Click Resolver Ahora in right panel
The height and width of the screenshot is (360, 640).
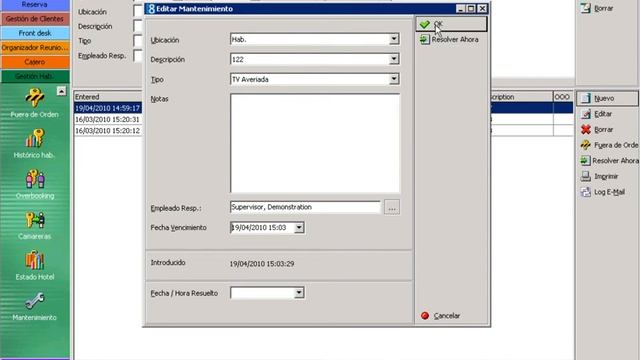point(609,160)
